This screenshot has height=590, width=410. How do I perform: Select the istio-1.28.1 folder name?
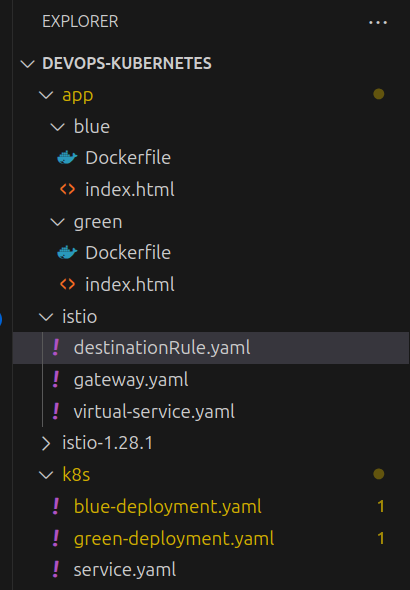pyautogui.click(x=108, y=443)
